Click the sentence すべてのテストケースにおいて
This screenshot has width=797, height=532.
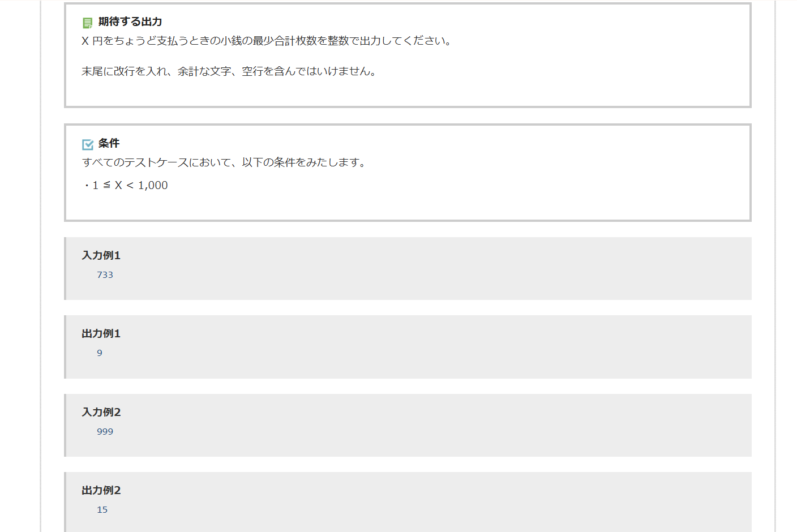coord(225,162)
